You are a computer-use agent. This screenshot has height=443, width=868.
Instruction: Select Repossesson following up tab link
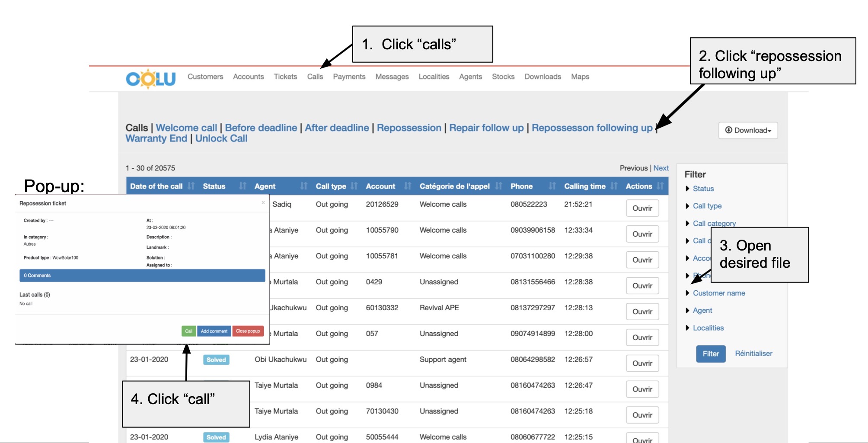tap(591, 128)
